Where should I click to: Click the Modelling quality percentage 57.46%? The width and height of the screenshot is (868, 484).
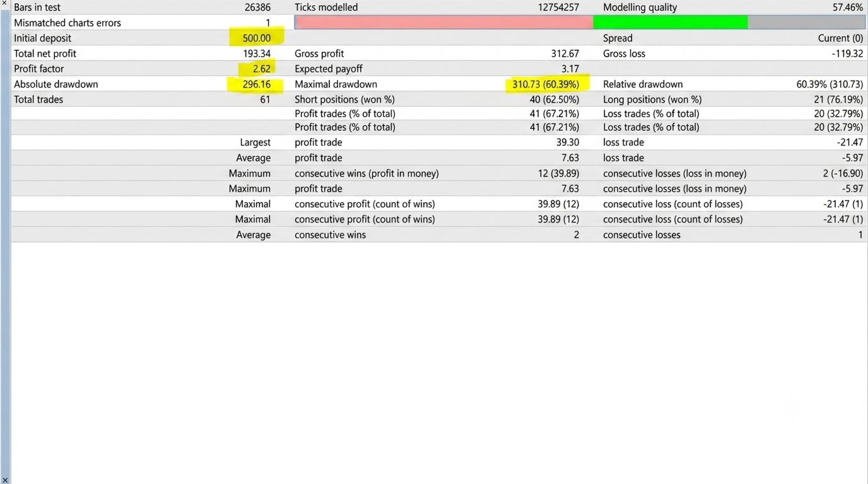848,8
